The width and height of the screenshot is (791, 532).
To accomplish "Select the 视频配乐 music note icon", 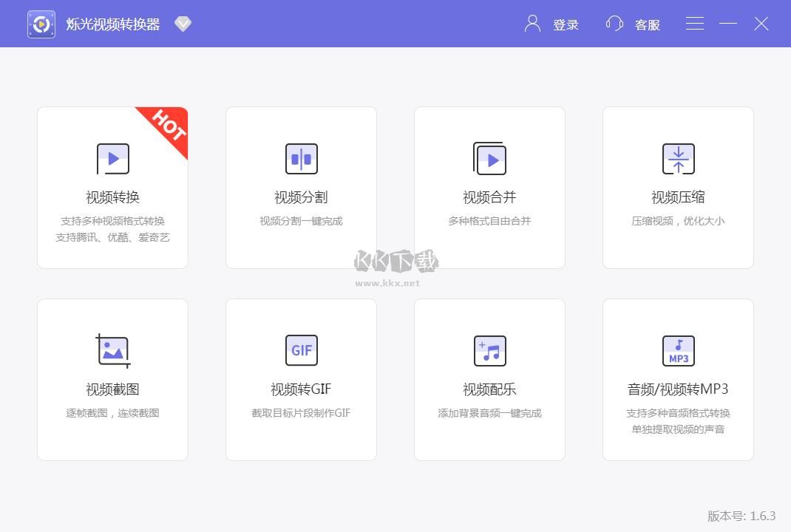I will (489, 351).
